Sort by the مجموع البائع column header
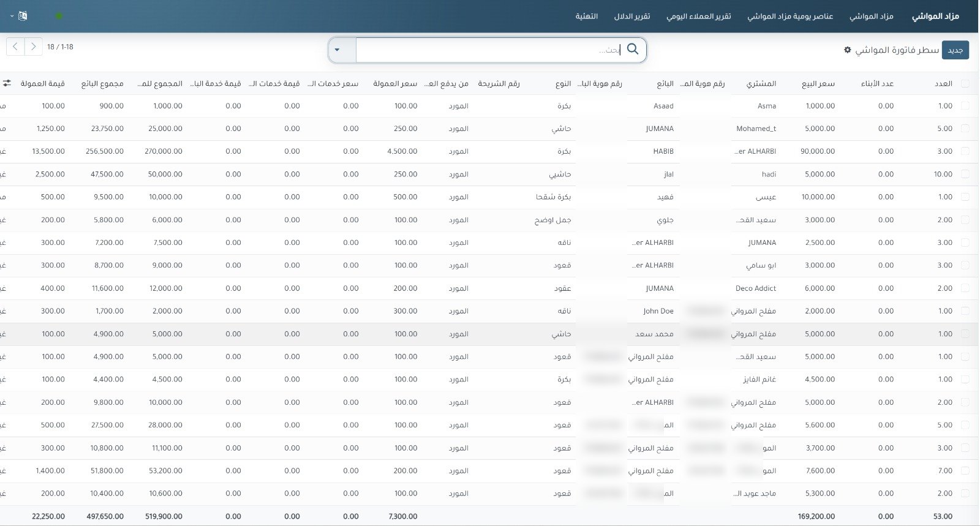 pos(102,83)
